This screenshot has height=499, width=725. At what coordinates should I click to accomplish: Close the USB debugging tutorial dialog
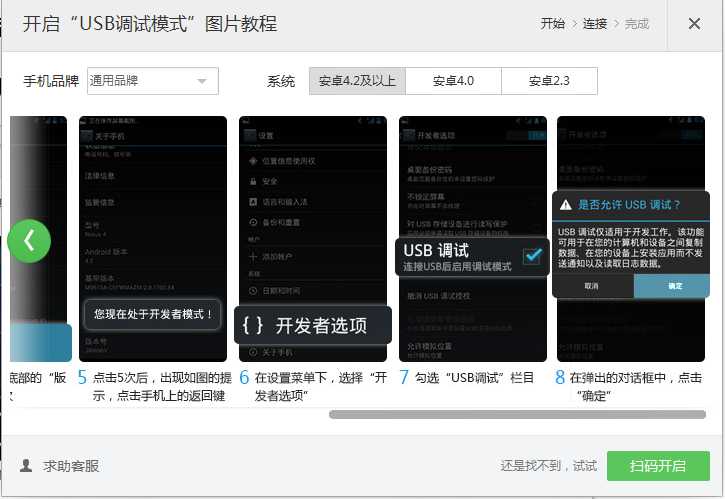pos(694,24)
